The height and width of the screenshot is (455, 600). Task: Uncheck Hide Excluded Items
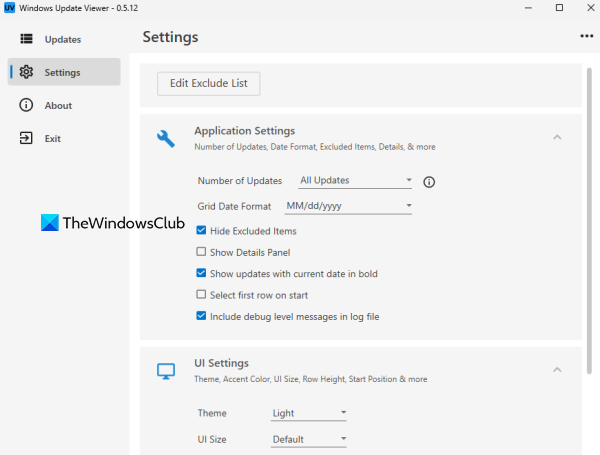pos(201,230)
